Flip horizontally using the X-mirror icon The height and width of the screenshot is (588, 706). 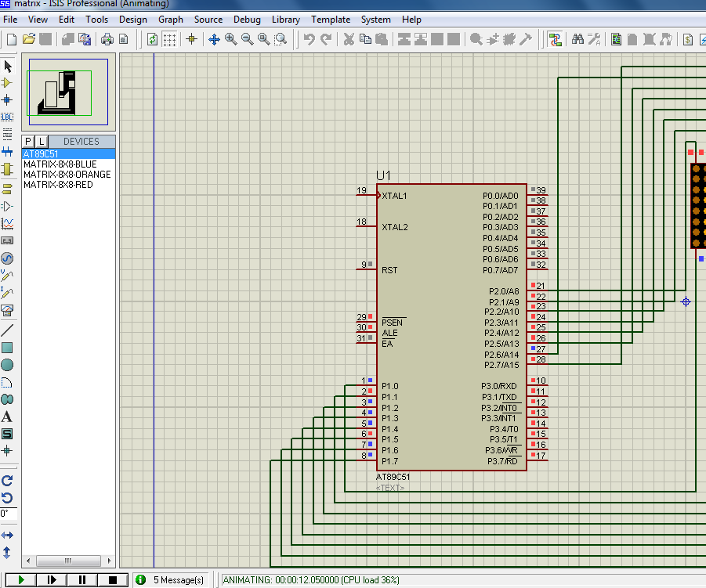pos(7,535)
